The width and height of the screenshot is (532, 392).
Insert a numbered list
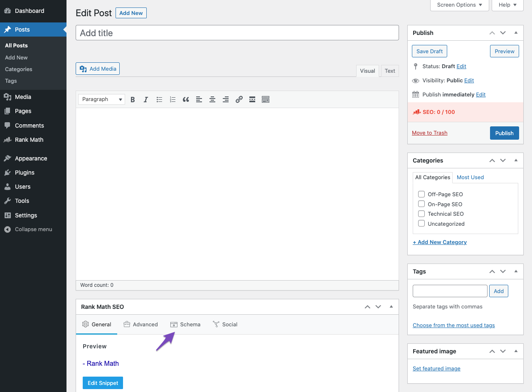tap(172, 99)
